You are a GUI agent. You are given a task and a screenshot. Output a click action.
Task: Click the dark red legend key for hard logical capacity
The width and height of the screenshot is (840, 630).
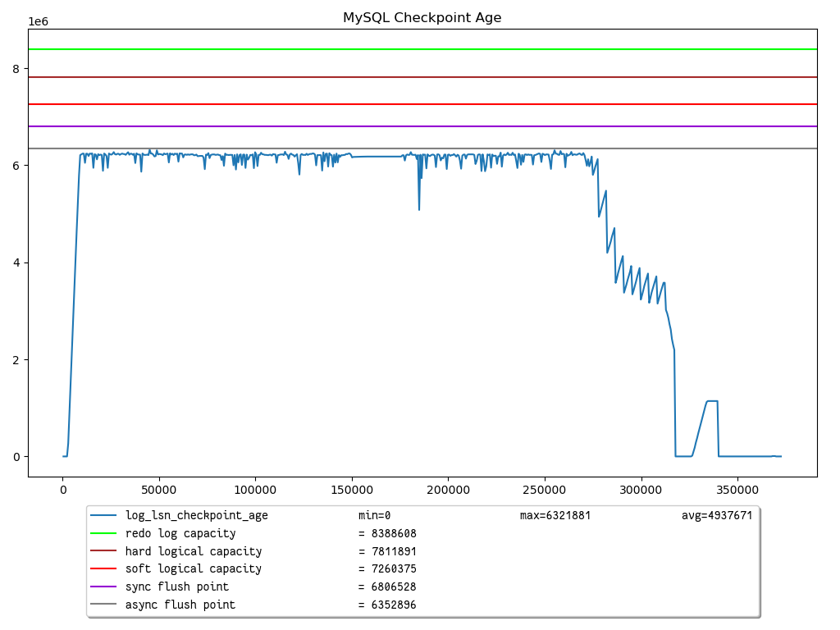point(105,551)
